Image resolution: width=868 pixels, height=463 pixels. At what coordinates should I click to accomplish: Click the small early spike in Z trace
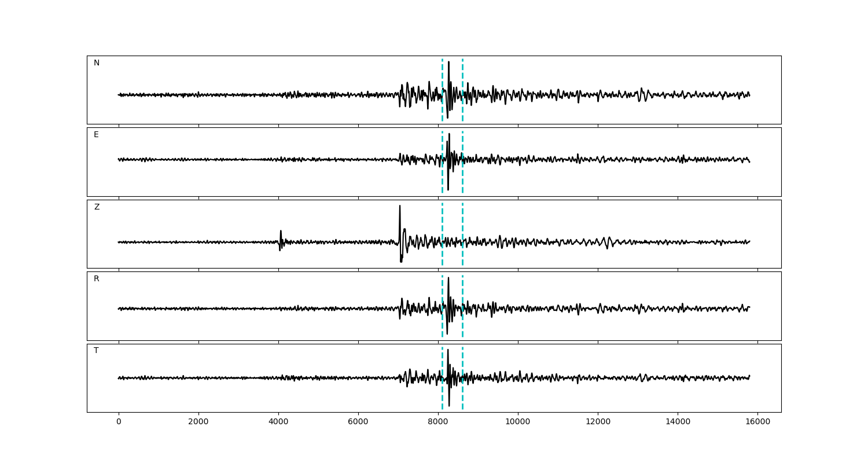[281, 234]
